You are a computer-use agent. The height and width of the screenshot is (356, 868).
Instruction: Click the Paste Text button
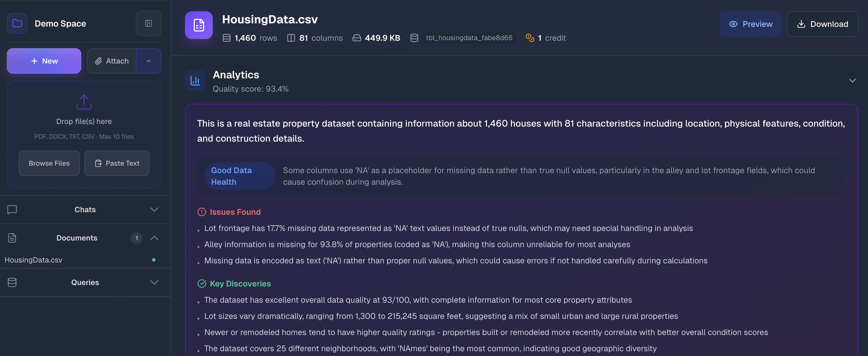117,163
